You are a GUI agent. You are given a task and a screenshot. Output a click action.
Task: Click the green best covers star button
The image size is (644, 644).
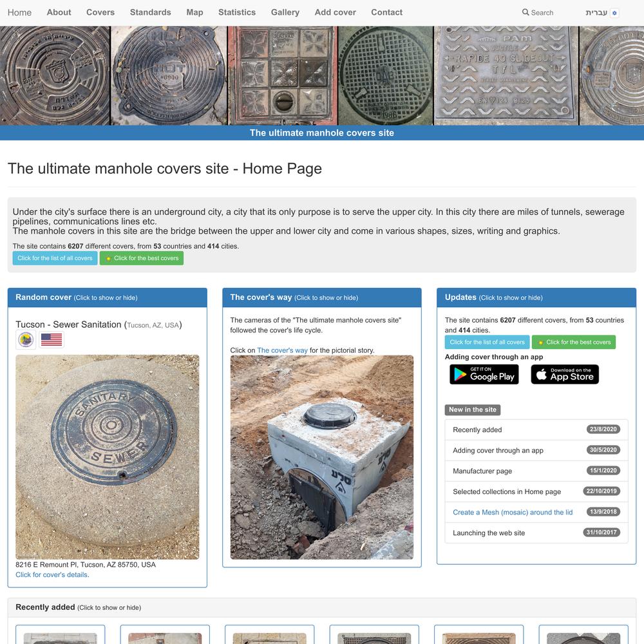[142, 258]
